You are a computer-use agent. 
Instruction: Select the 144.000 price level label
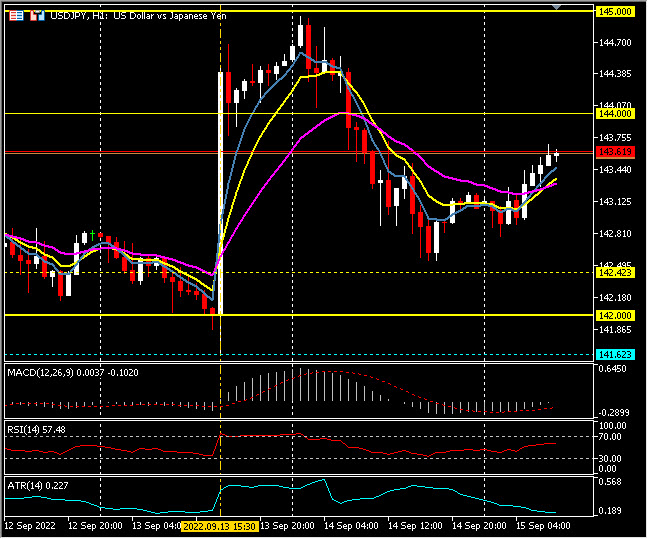[x=614, y=114]
